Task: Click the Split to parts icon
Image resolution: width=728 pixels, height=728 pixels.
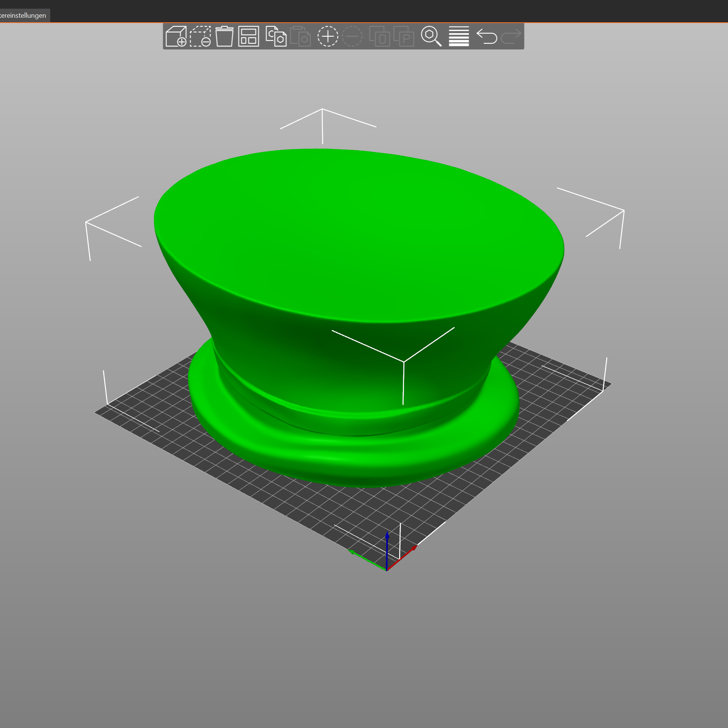Action: tap(404, 36)
